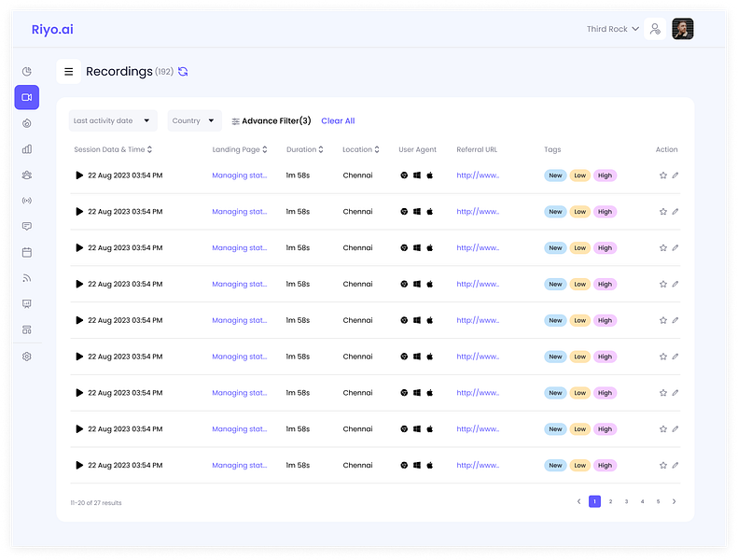
Task: Star the last recording row
Action: coord(663,466)
